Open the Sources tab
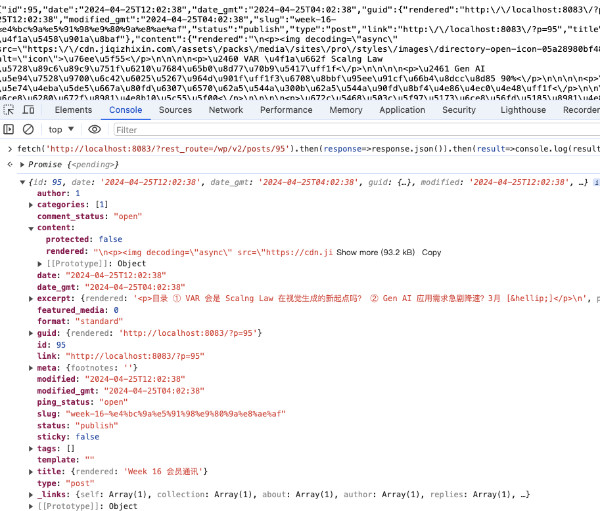Viewport: 600px width, 511px height. tap(175, 110)
